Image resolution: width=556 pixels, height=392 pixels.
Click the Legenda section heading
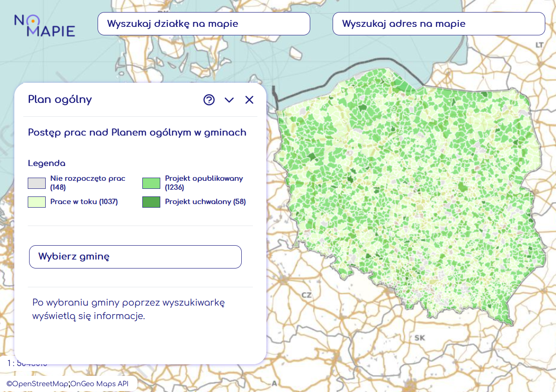[47, 163]
